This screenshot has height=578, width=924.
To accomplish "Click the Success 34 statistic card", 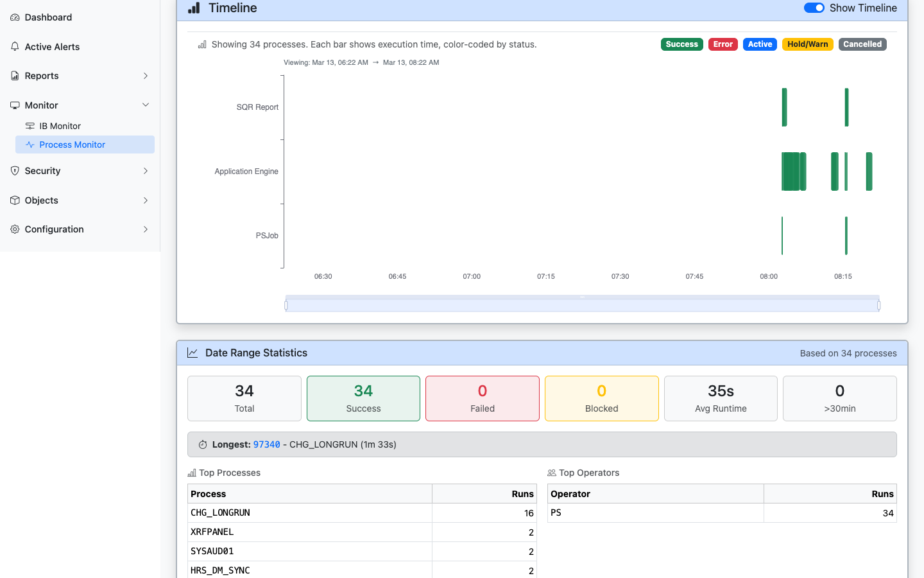I will pyautogui.click(x=363, y=398).
